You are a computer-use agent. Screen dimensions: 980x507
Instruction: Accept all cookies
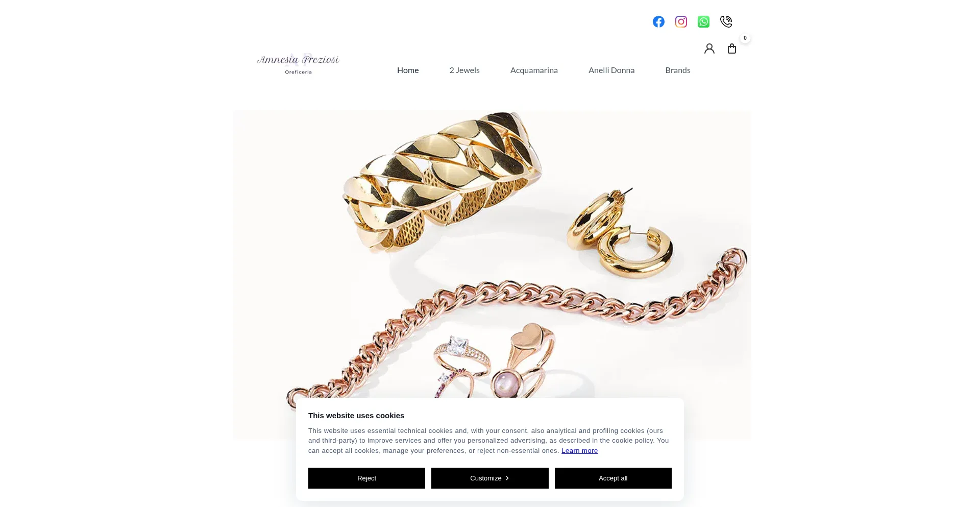pos(613,478)
